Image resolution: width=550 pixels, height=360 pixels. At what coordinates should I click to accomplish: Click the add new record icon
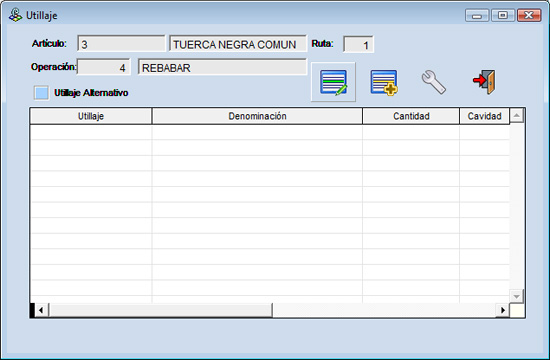[384, 82]
